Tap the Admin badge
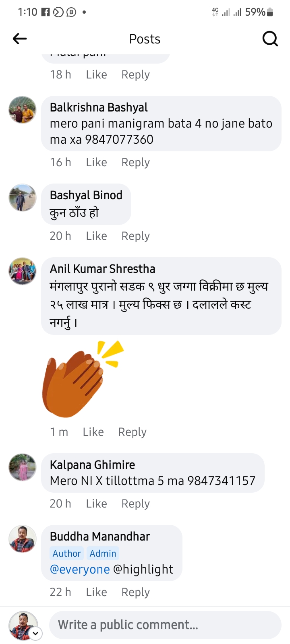Screen dimensions: 290x644 [103, 553]
